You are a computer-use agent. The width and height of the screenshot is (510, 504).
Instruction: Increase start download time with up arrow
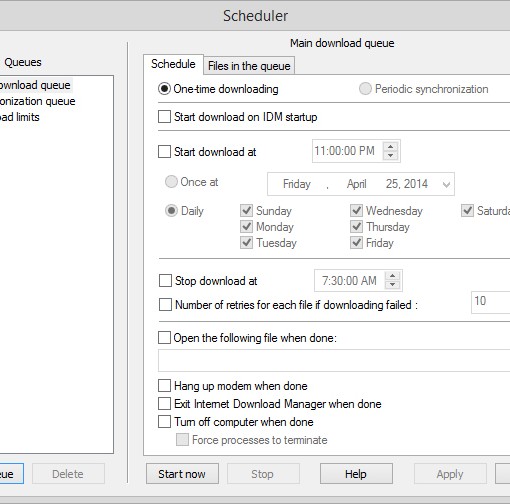(390, 147)
